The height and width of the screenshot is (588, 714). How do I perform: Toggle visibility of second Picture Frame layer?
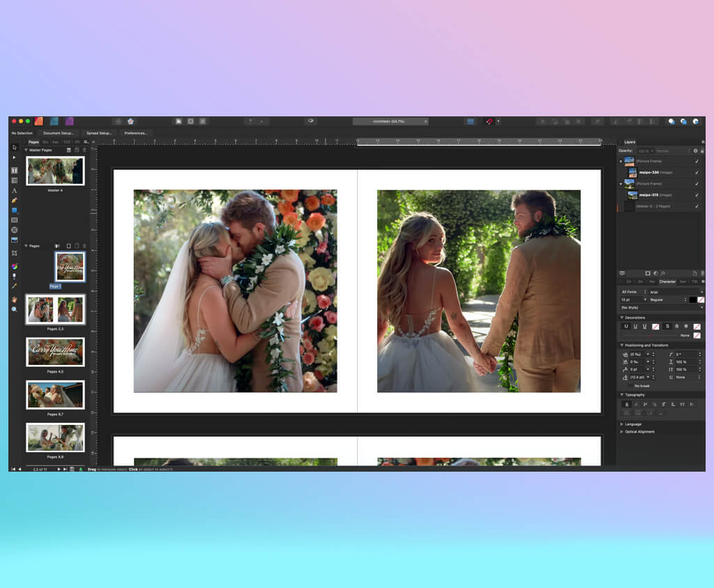coord(697,183)
